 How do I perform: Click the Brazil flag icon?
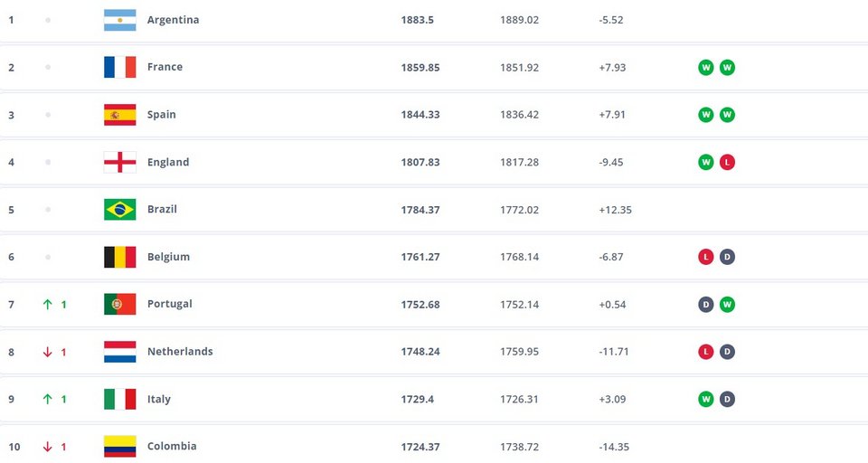119,209
